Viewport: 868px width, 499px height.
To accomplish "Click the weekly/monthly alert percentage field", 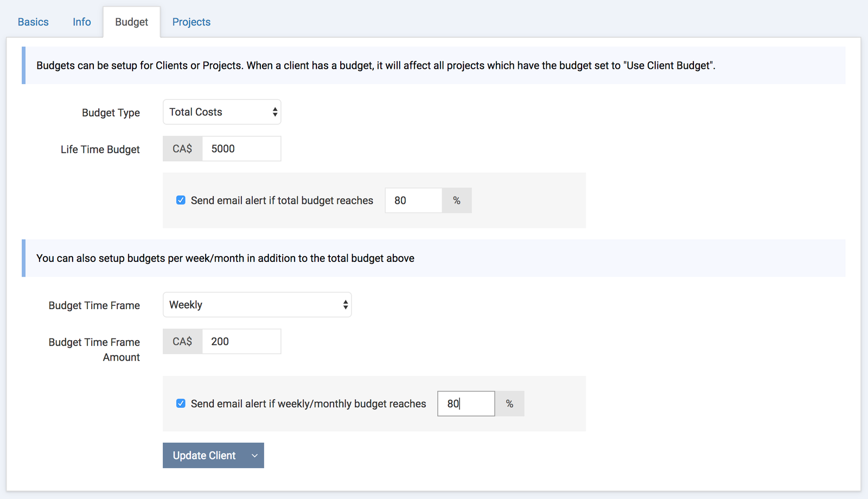I will (466, 404).
